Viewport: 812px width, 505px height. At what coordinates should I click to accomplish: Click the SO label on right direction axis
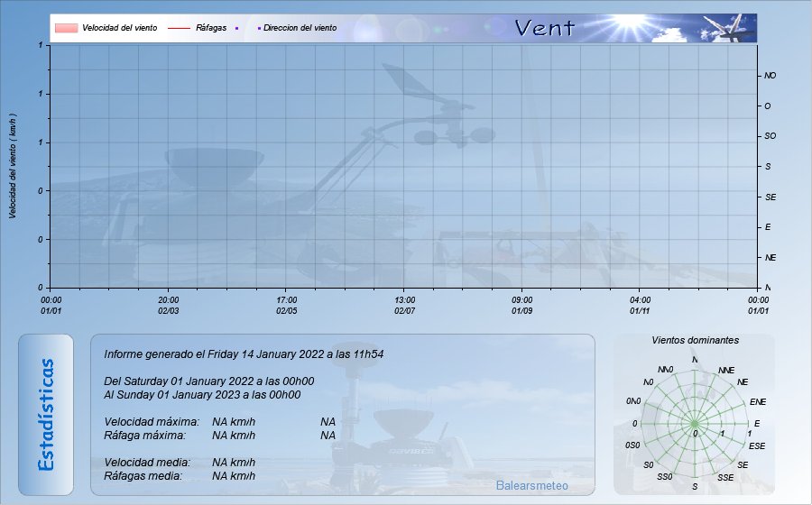coord(770,136)
